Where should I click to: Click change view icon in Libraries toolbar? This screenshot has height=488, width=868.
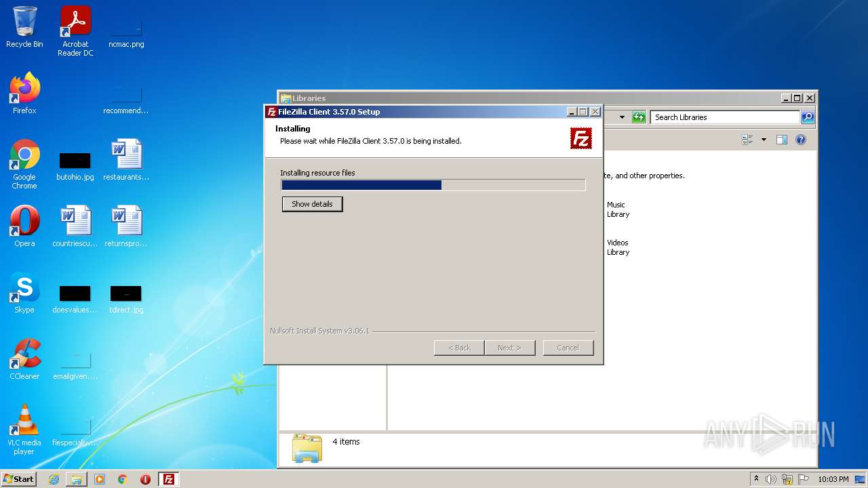748,140
